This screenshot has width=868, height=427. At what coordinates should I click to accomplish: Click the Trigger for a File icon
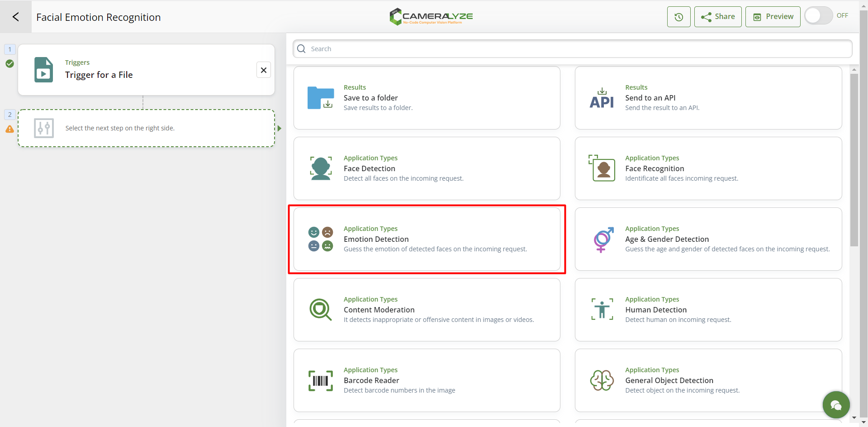[43, 70]
